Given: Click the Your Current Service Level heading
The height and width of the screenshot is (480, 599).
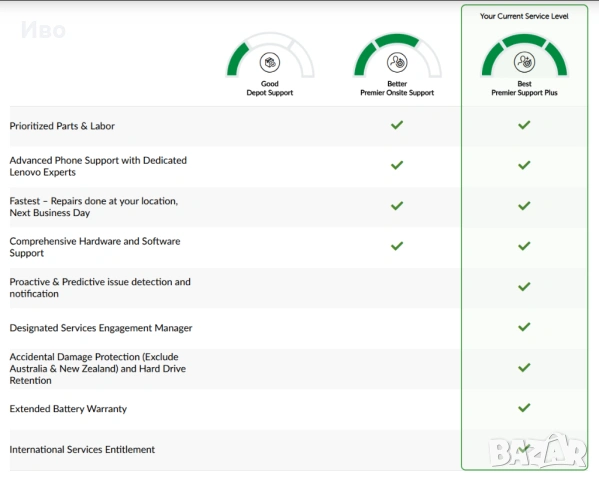Looking at the screenshot, I should (524, 16).
